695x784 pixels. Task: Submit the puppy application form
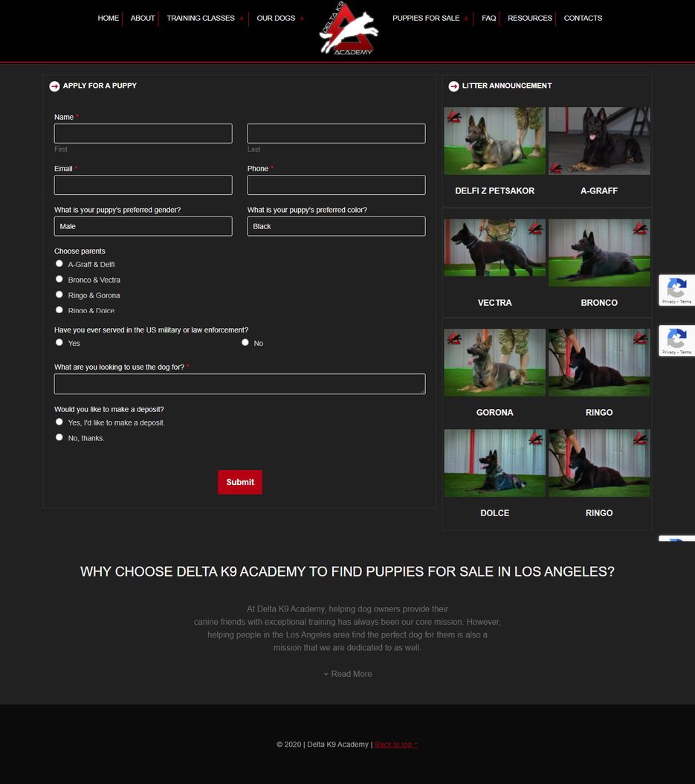click(x=240, y=482)
